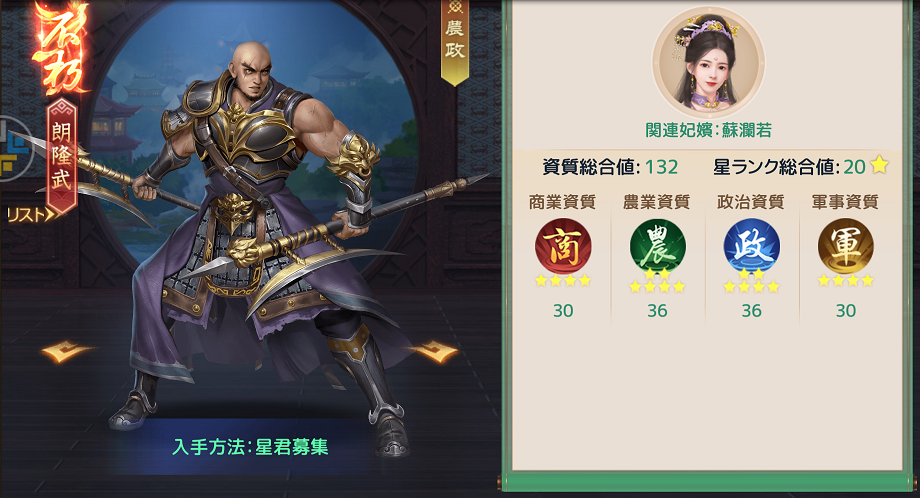Click the 農業資質 star rating
The height and width of the screenshot is (498, 920).
(x=657, y=282)
